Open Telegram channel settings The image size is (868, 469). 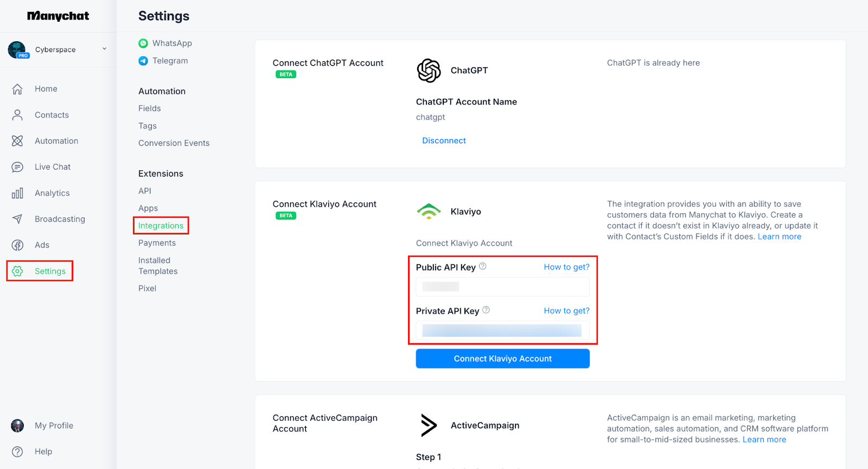coord(170,61)
